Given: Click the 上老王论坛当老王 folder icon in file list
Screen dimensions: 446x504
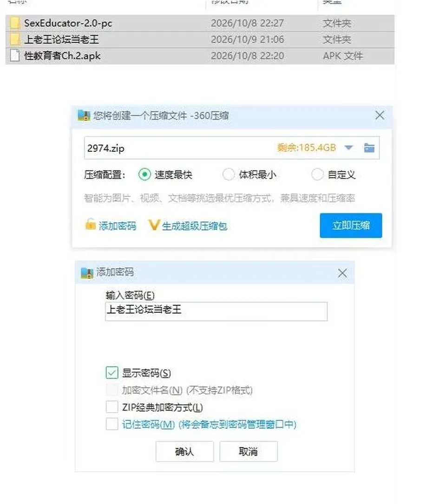Looking at the screenshot, I should pyautogui.click(x=15, y=39).
